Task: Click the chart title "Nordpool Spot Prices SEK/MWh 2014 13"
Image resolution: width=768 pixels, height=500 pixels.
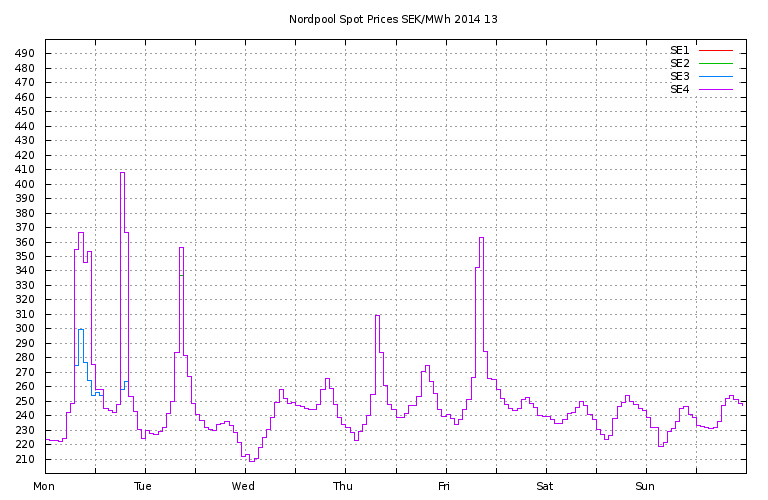Action: pyautogui.click(x=393, y=19)
